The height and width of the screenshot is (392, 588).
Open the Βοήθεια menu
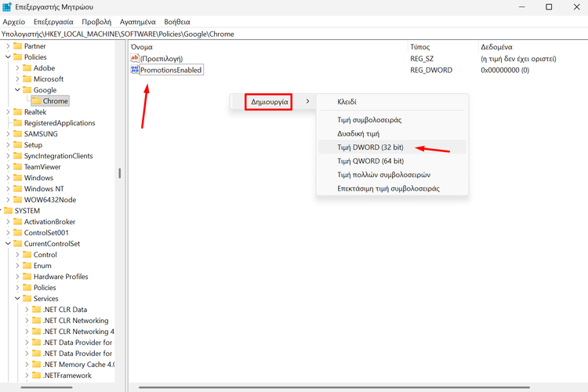[177, 22]
